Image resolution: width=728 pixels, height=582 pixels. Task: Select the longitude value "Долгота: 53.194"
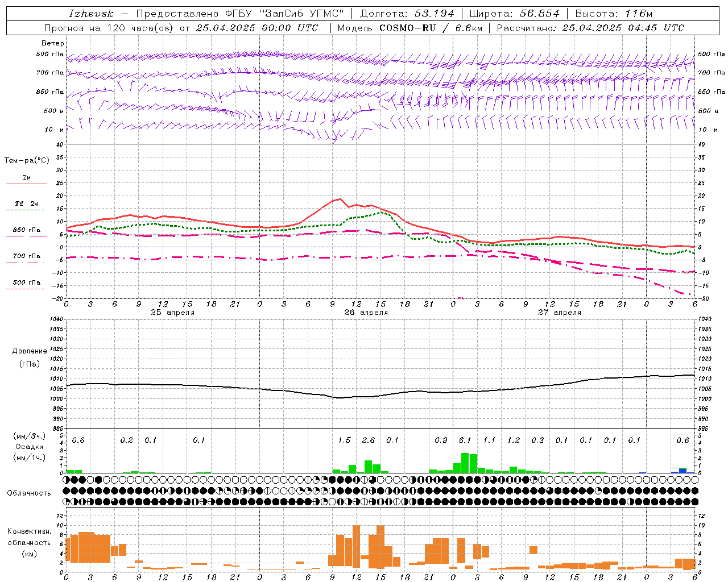coord(407,14)
